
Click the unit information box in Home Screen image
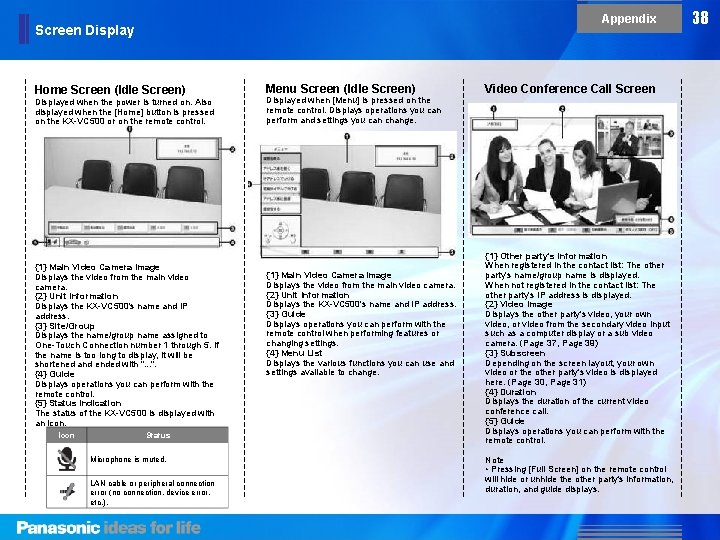[187, 149]
